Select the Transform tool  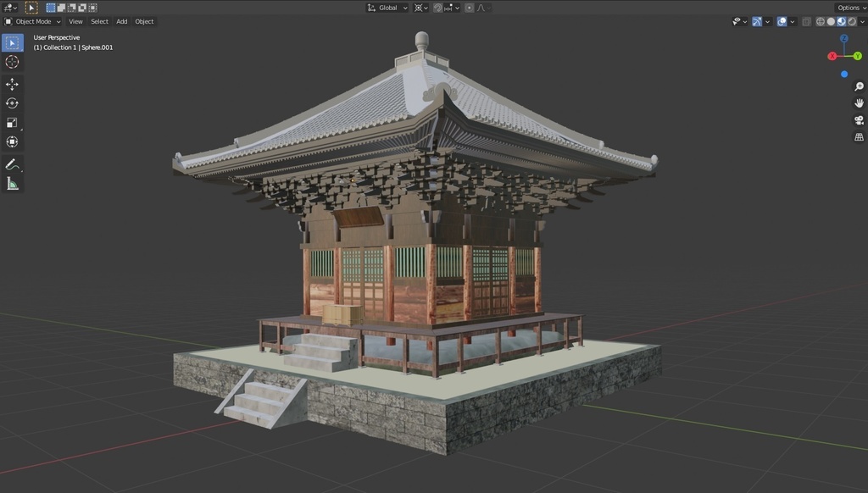click(x=12, y=142)
